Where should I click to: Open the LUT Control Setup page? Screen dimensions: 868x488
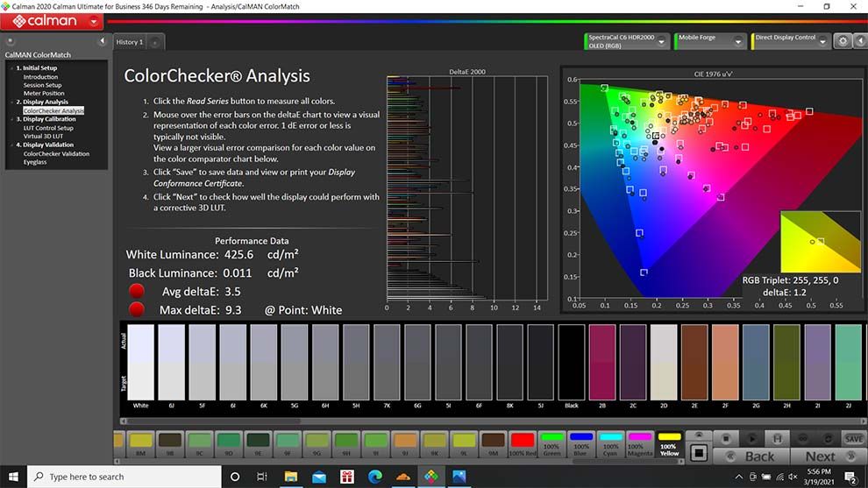click(48, 128)
